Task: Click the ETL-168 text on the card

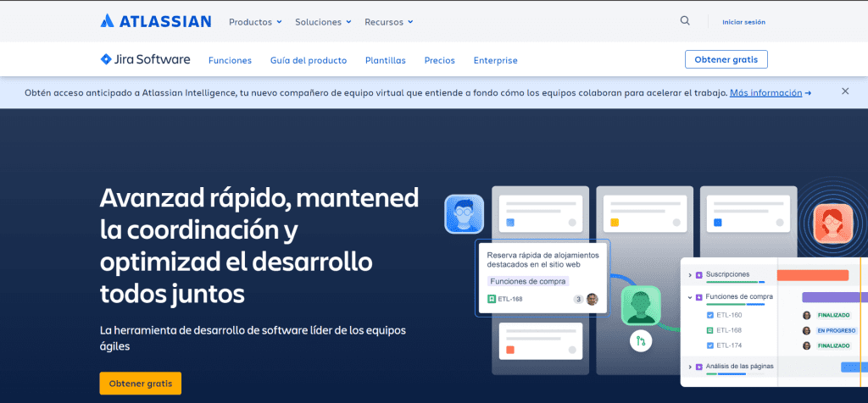Action: [x=509, y=299]
